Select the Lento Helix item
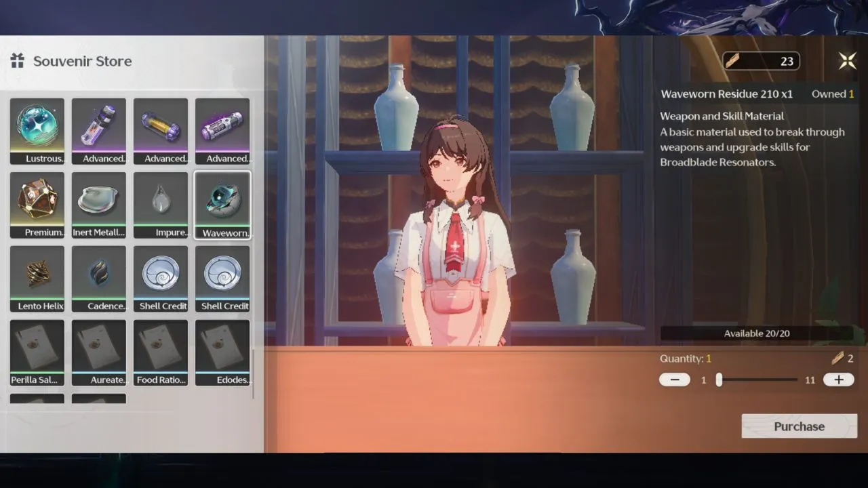 click(37, 279)
